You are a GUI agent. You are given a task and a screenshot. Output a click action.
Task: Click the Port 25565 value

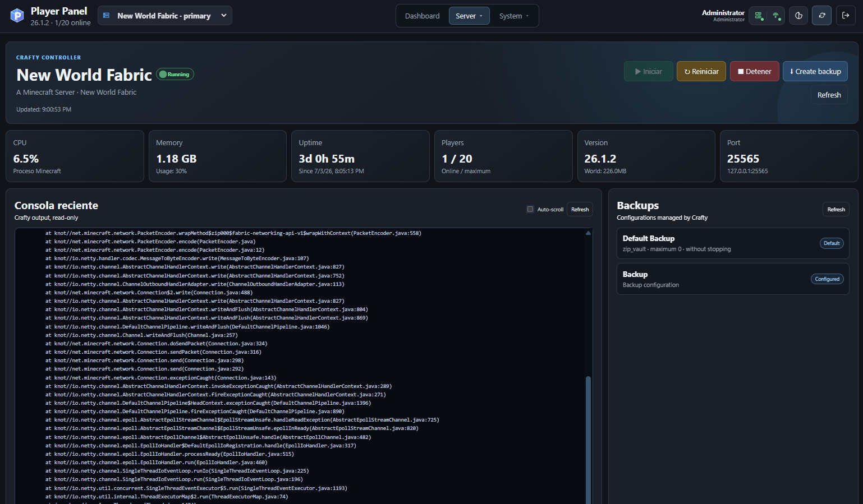pos(743,159)
